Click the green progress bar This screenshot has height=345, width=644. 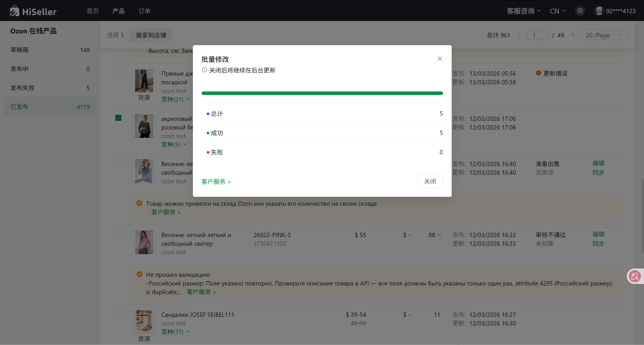tap(322, 93)
